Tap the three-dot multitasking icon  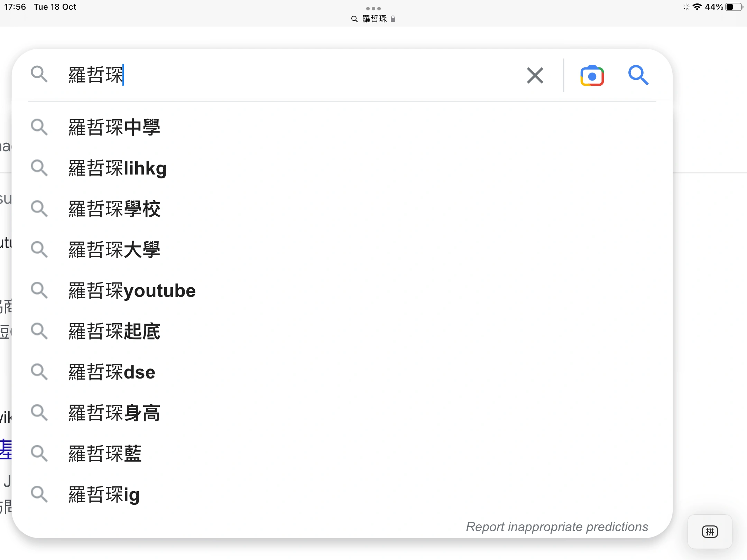tap(373, 8)
